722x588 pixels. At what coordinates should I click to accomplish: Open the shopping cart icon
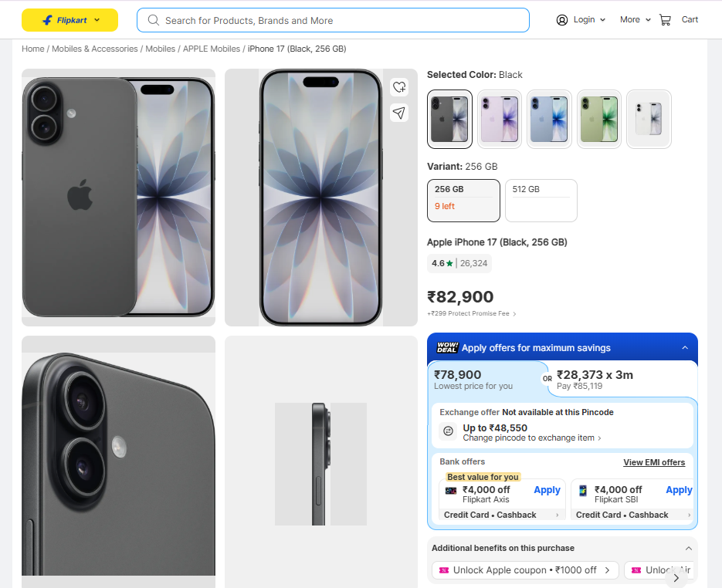tap(665, 20)
